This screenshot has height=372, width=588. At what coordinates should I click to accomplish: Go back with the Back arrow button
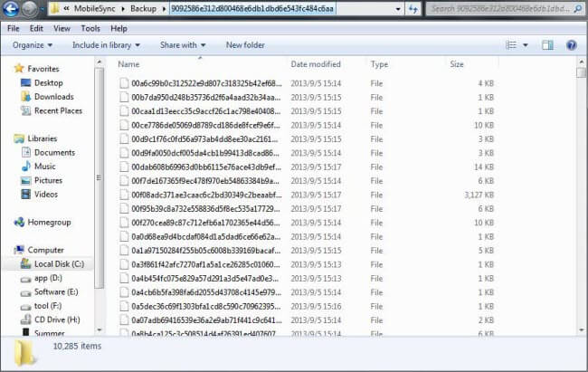(10, 9)
